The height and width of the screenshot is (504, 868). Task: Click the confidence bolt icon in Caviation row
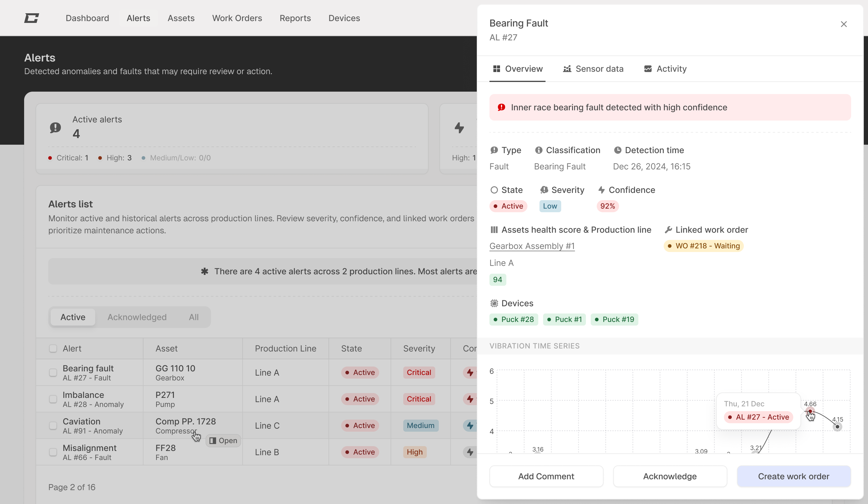point(470,425)
